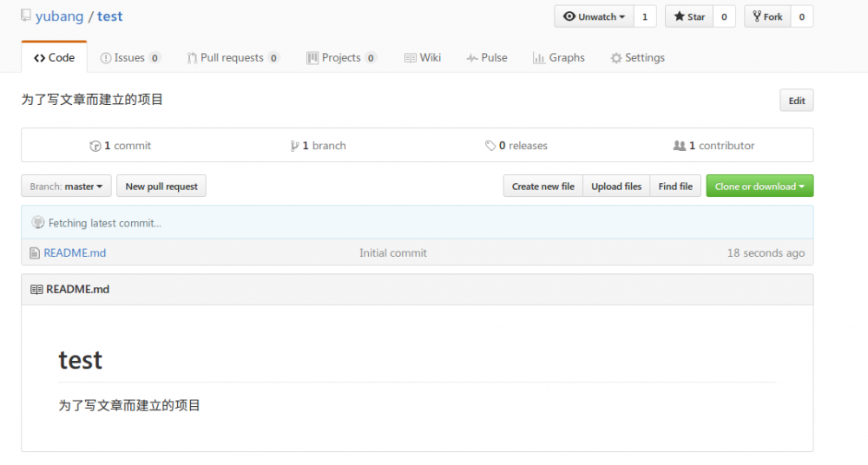Viewport: 868px width, 465px height.
Task: Open the Graphs tab
Action: (x=558, y=57)
